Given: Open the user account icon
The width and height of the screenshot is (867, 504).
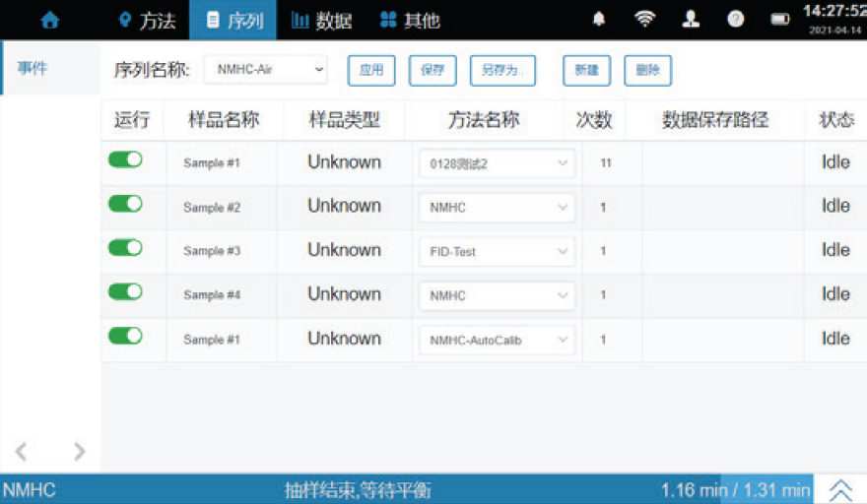Looking at the screenshot, I should point(691,20).
